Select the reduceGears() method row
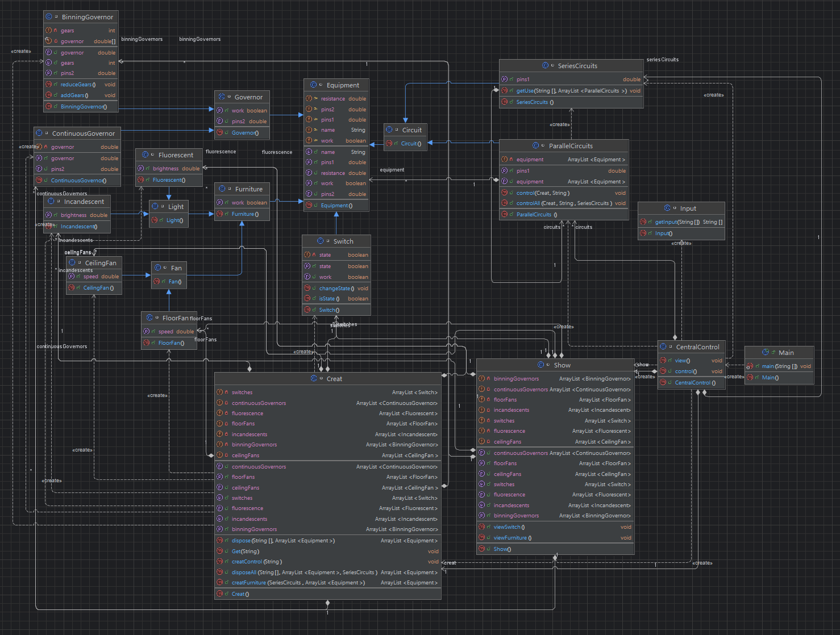This screenshot has height=635, width=840. tap(80, 85)
